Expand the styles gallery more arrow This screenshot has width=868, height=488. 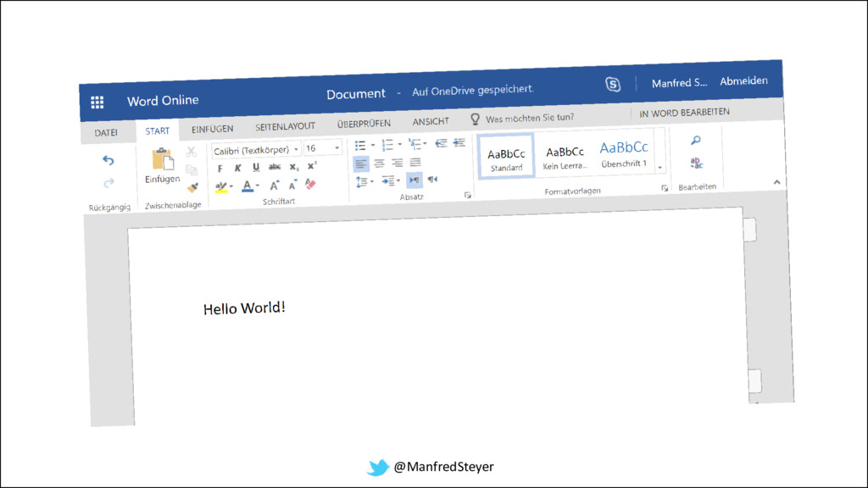coord(659,168)
